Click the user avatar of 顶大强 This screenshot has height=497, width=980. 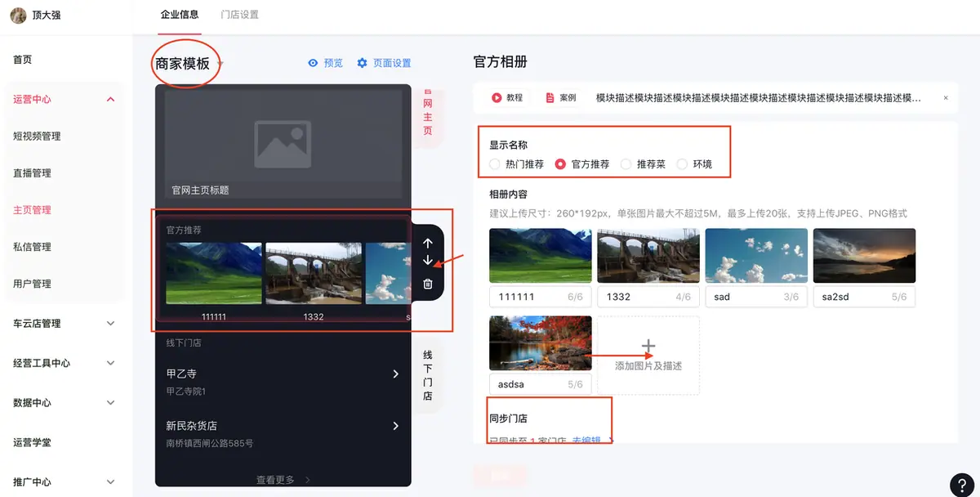click(x=18, y=16)
